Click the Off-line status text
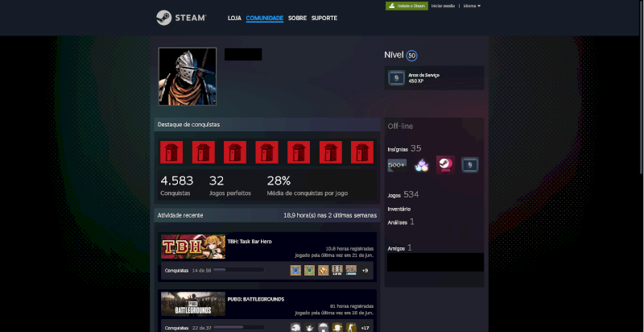The width and height of the screenshot is (644, 332). 400,127
